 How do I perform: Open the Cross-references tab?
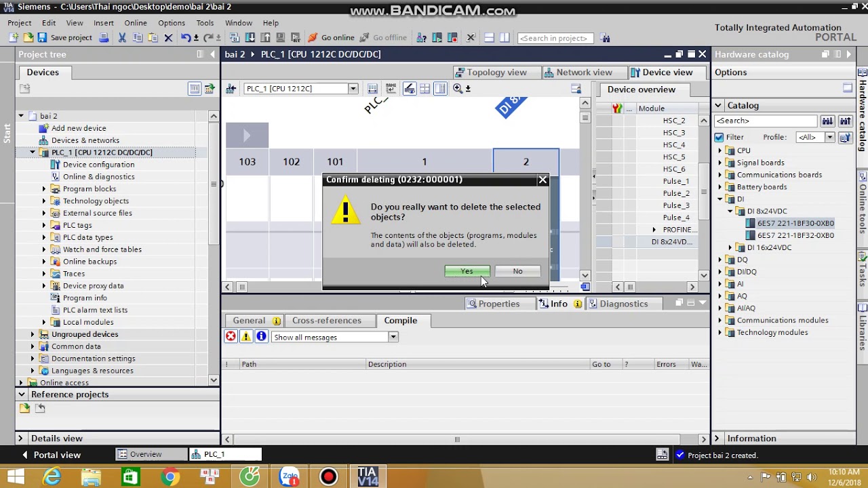click(x=327, y=321)
